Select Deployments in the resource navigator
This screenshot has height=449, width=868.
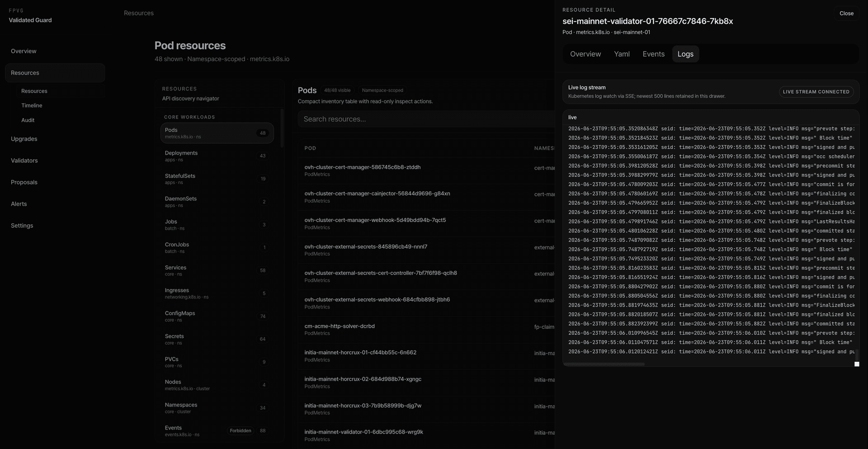pyautogui.click(x=217, y=156)
